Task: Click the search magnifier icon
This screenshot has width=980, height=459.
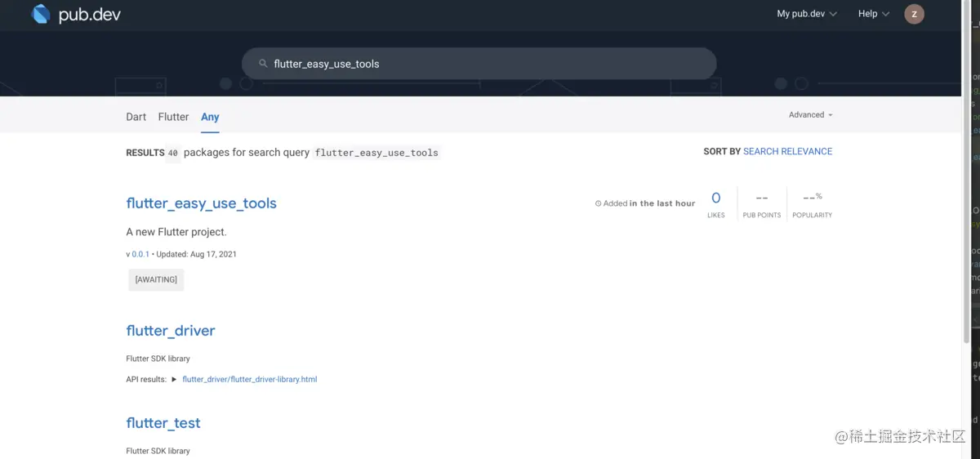Action: click(263, 64)
